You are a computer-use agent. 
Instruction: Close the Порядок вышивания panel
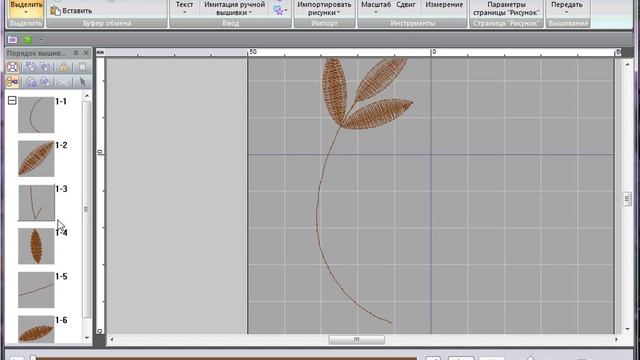point(86,53)
